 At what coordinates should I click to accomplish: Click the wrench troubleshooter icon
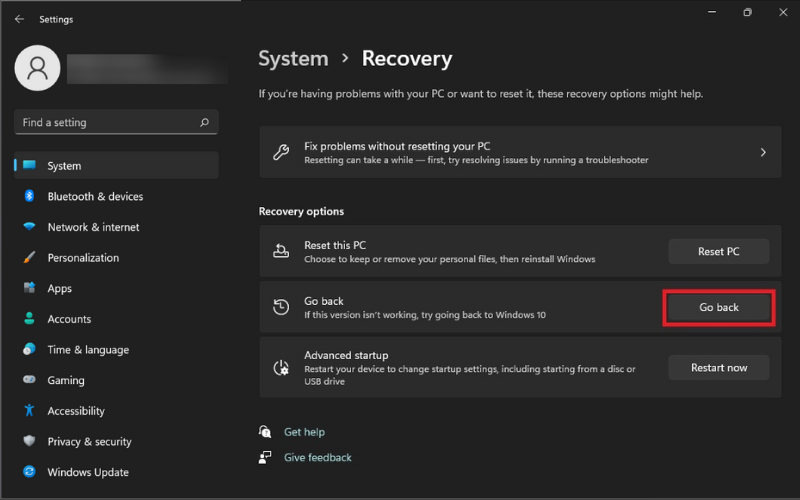click(x=281, y=152)
